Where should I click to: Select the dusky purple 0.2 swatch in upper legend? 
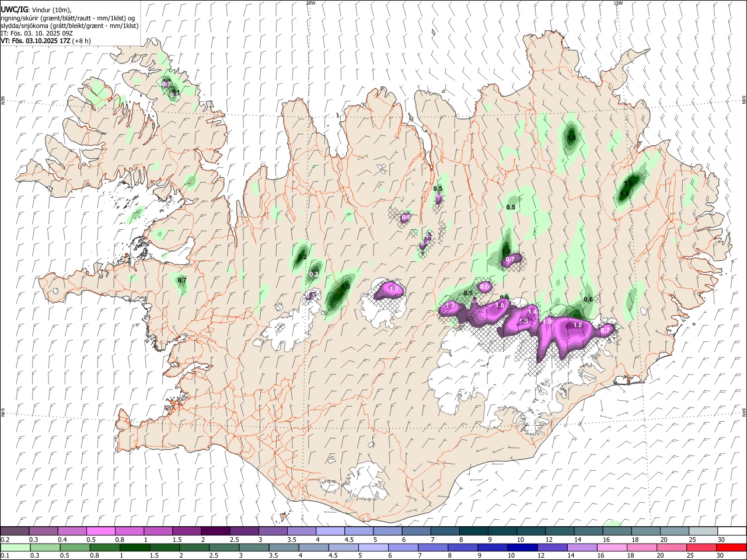pyautogui.click(x=15, y=531)
